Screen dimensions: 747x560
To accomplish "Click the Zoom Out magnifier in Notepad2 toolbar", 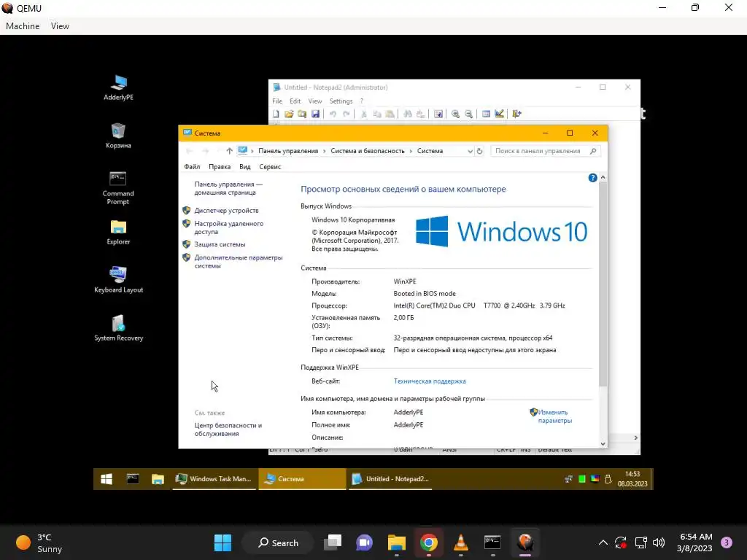I will [469, 114].
